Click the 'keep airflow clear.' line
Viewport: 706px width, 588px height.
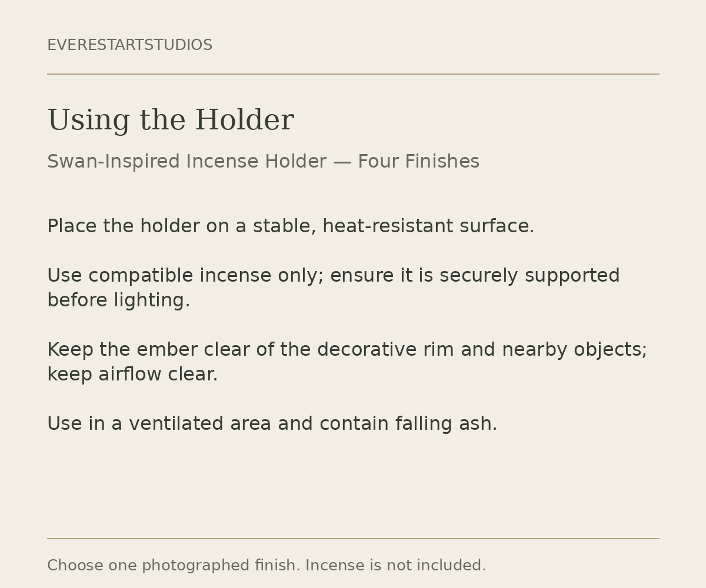tap(132, 375)
